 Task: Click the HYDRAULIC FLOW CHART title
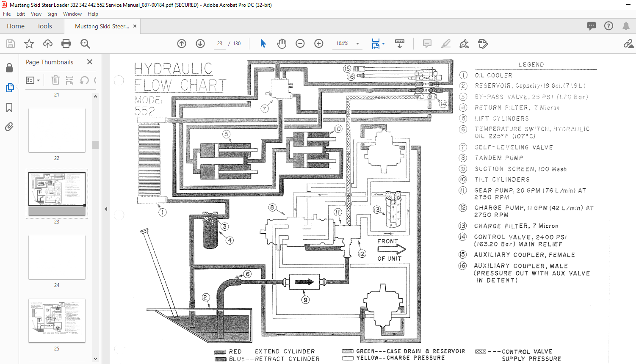point(180,77)
